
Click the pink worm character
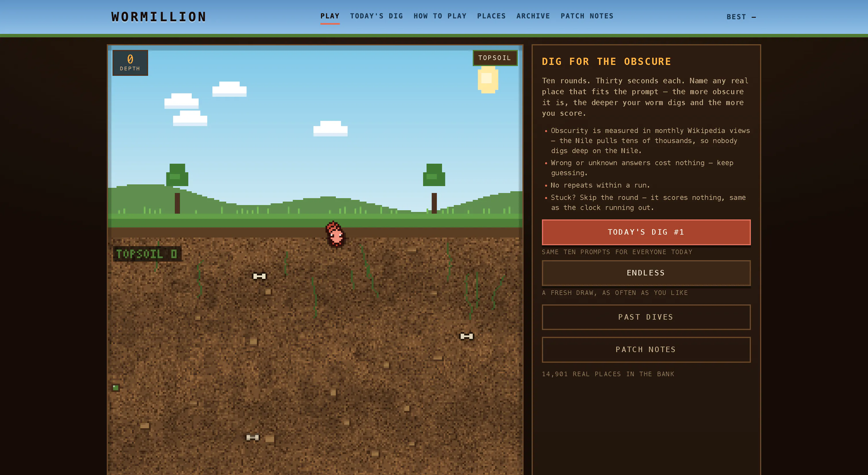point(335,234)
